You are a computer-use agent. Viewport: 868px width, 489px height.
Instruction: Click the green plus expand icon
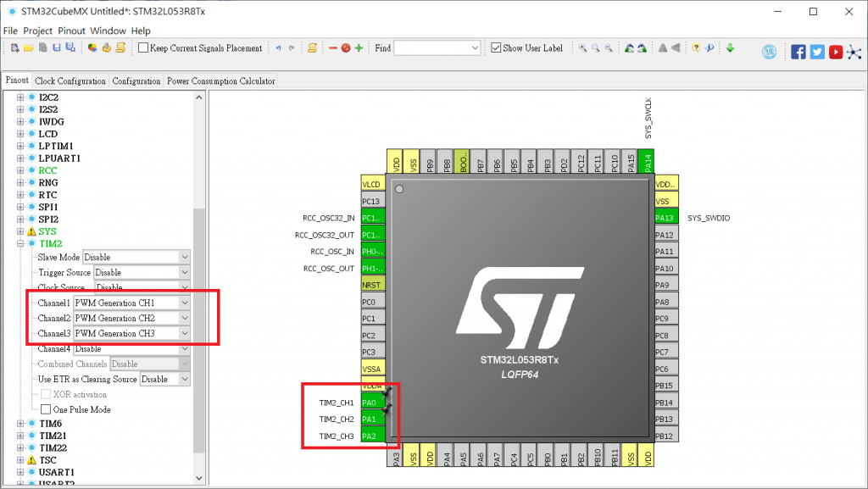[x=359, y=48]
